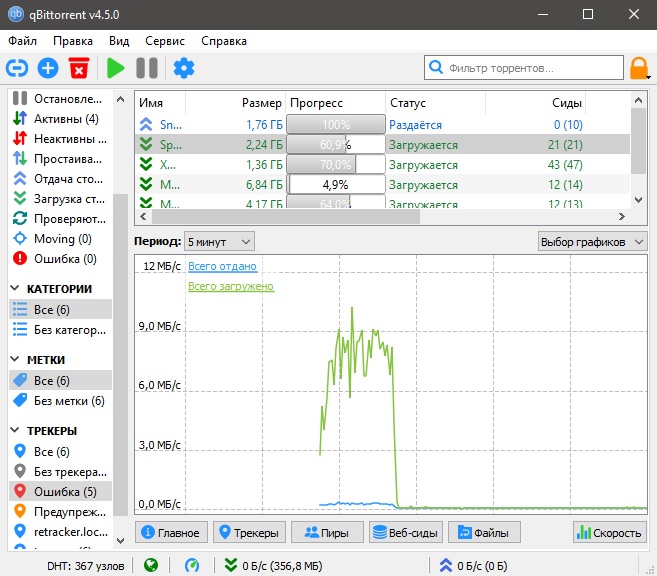Open the Период 5 минут dropdown
657x576 pixels.
click(219, 241)
